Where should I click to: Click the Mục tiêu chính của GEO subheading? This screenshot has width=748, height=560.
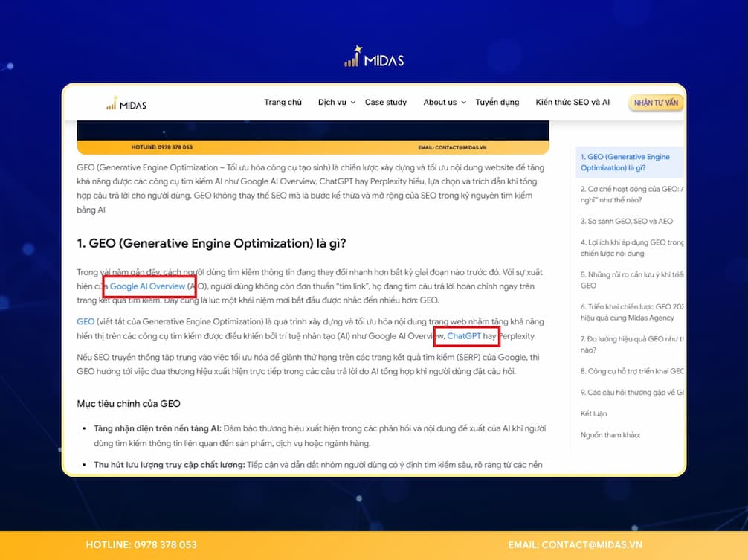point(129,404)
